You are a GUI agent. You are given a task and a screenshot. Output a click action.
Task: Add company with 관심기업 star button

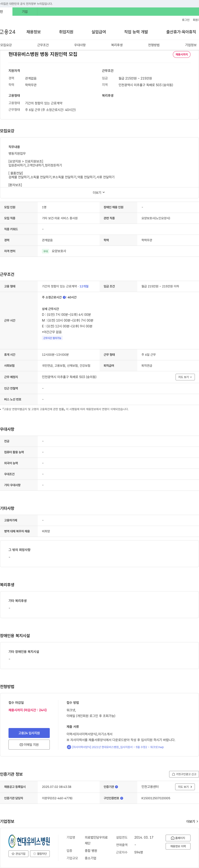pyautogui.click(x=18, y=854)
